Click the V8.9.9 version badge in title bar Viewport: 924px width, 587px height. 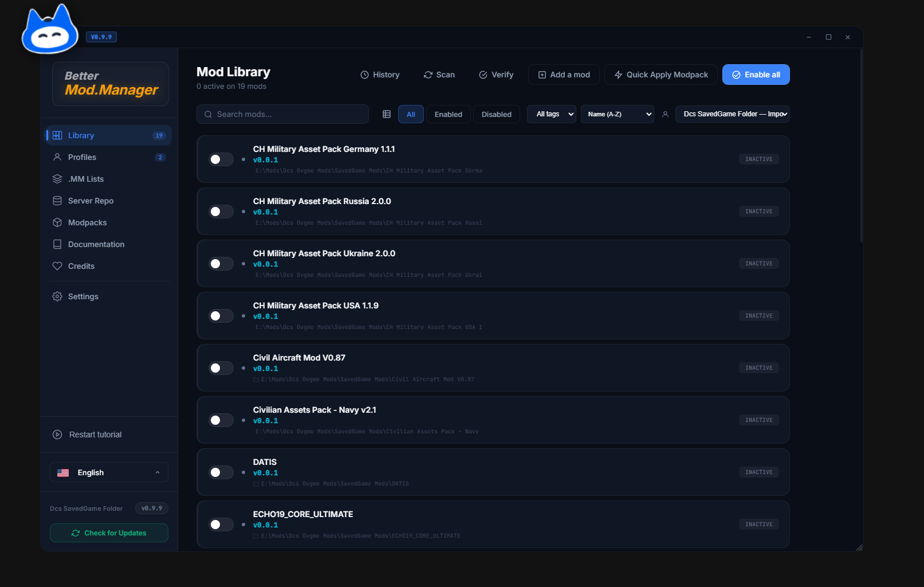coord(101,37)
